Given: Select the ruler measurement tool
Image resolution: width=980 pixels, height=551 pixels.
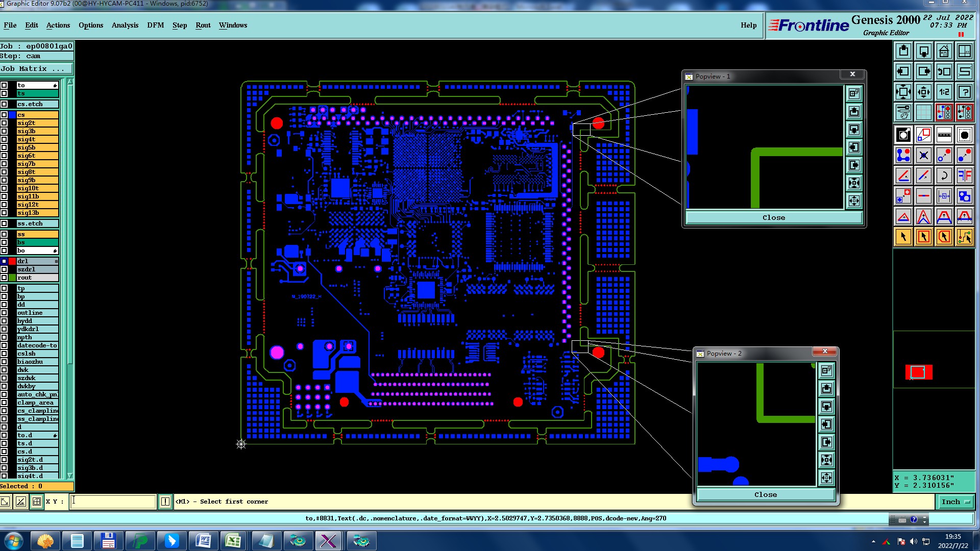Looking at the screenshot, I should [x=944, y=135].
